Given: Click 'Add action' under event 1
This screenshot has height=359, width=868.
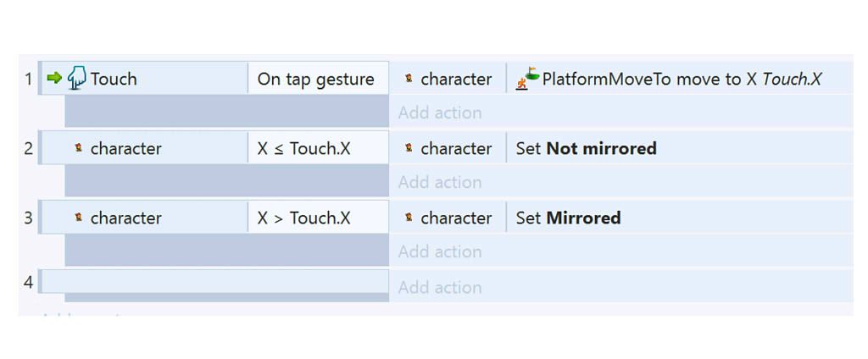Looking at the screenshot, I should click(x=440, y=113).
